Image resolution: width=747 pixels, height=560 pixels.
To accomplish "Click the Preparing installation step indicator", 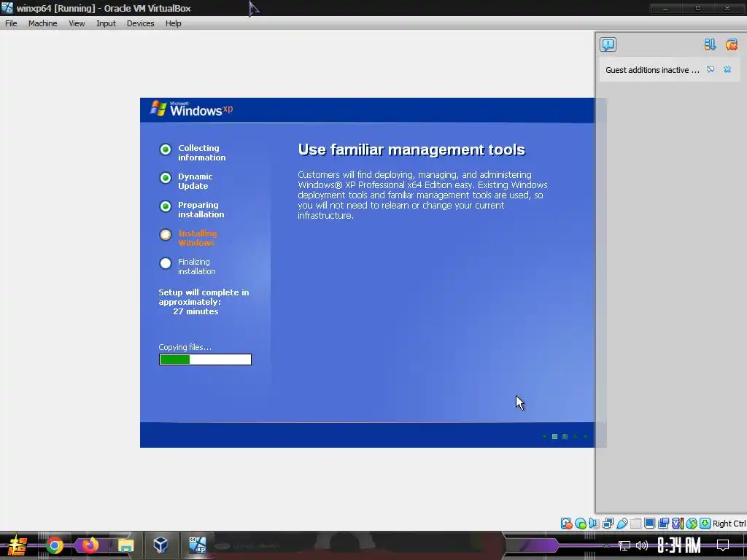I will point(166,206).
